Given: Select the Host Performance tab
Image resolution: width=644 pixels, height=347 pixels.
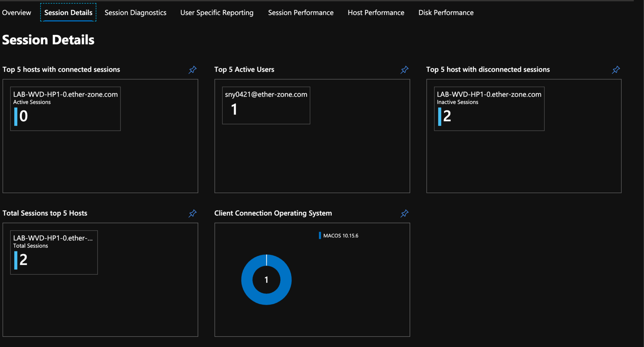Looking at the screenshot, I should pos(376,13).
